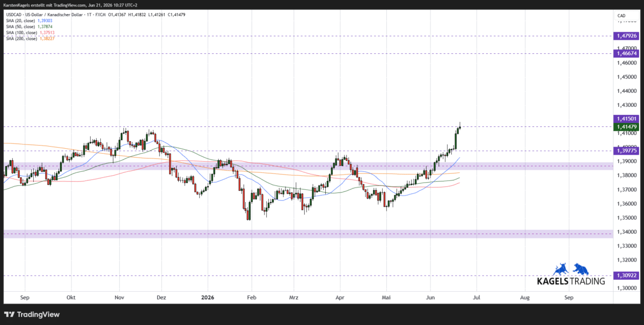Click the 1,45000 axis price tick

pyautogui.click(x=626, y=77)
